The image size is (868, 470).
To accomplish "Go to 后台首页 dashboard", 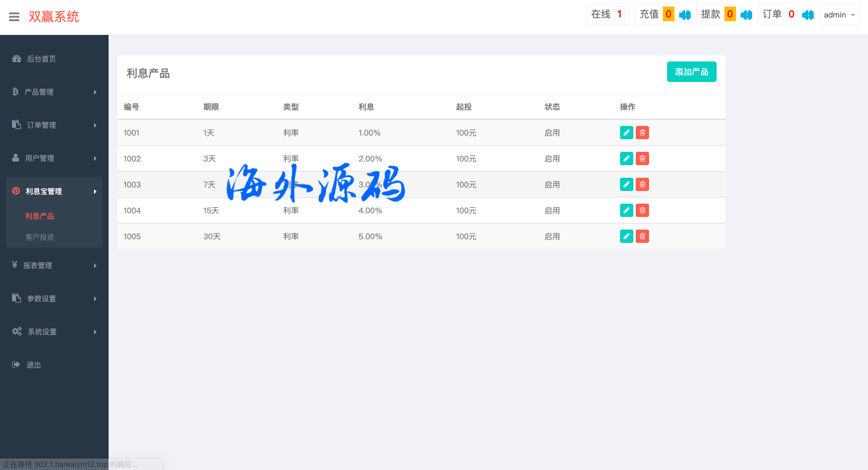I will 41,59.
